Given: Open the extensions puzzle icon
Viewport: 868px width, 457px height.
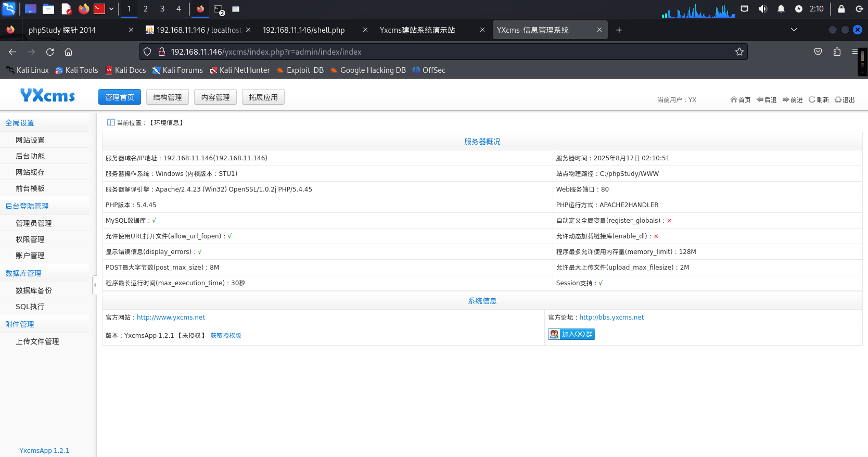Looking at the screenshot, I should (837, 52).
